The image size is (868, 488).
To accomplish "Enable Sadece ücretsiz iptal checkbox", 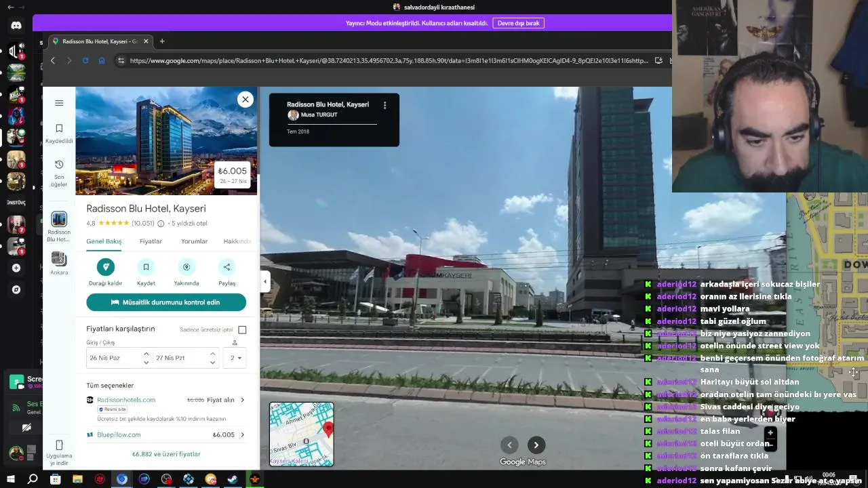I will click(242, 330).
